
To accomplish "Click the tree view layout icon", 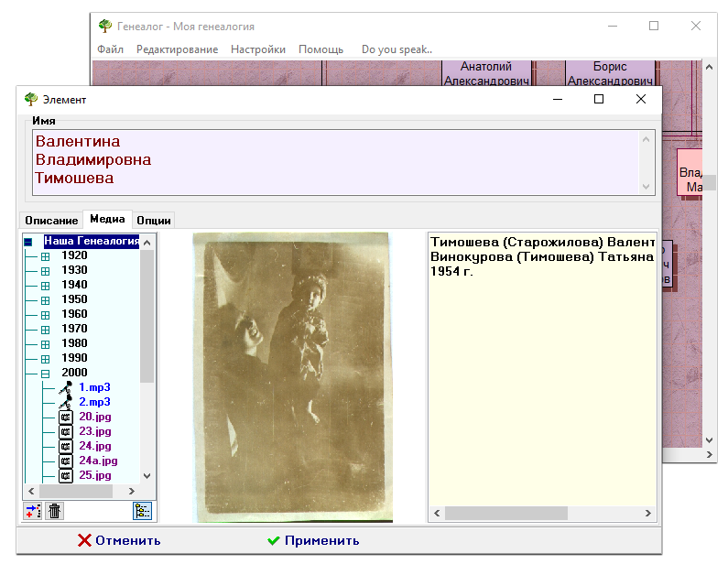I will (144, 511).
